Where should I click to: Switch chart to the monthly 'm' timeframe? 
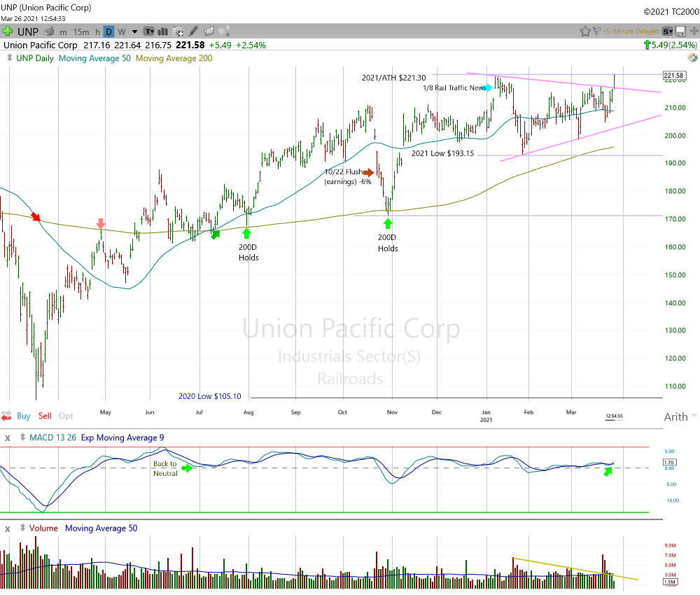pyautogui.click(x=64, y=31)
